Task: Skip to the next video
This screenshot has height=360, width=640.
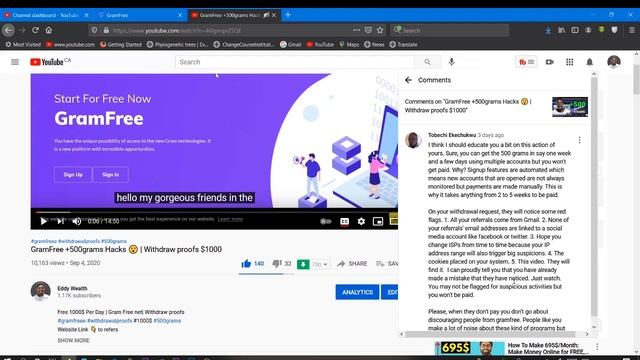Action: click(x=60, y=221)
